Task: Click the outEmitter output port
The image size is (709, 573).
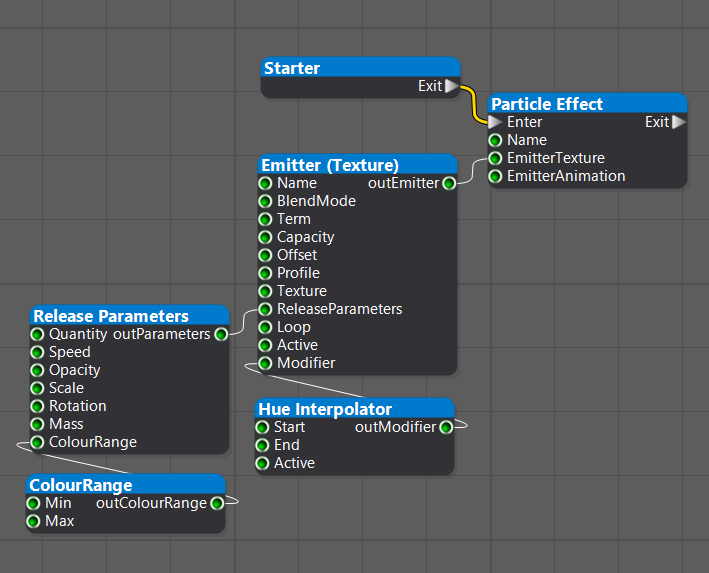Action: point(449,183)
